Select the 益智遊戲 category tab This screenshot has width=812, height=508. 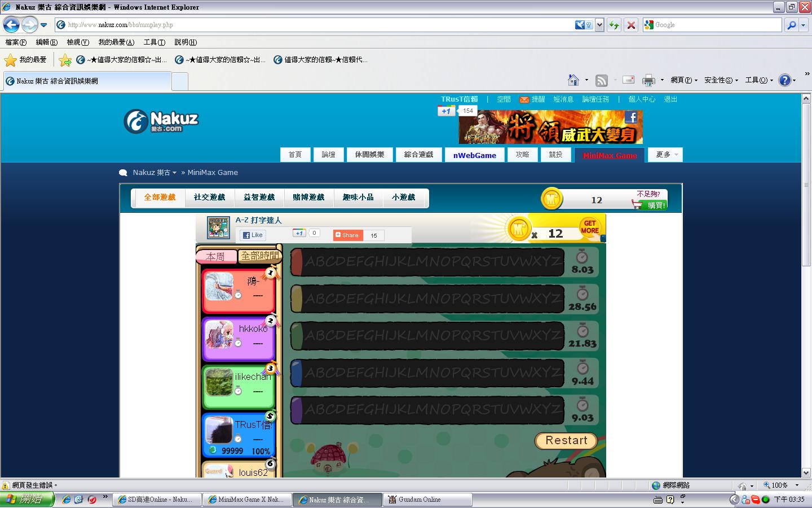259,198
